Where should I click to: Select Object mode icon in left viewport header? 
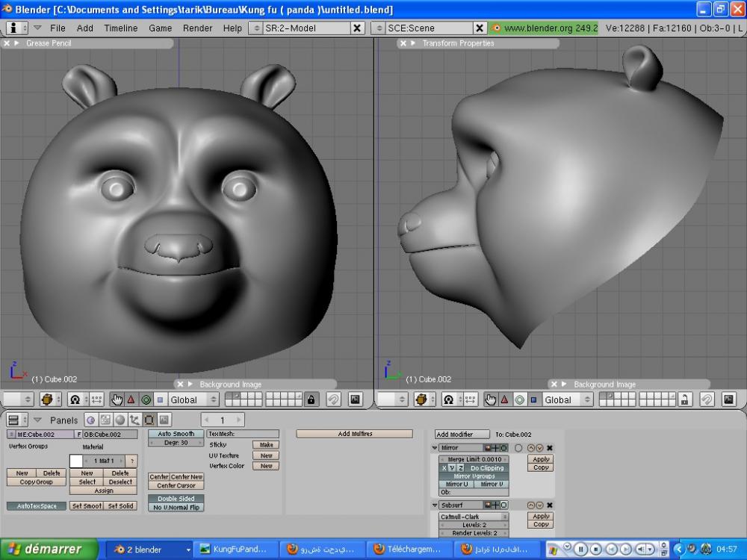click(50, 399)
